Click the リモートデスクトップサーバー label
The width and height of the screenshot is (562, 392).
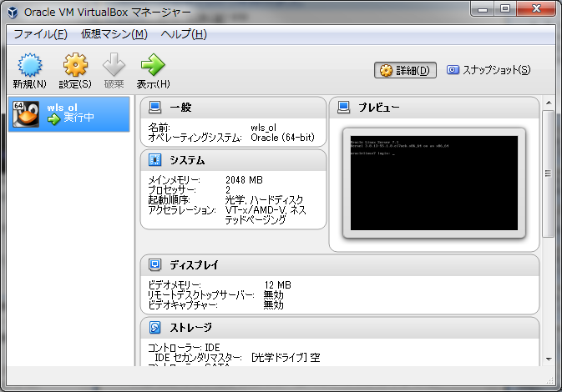point(201,295)
